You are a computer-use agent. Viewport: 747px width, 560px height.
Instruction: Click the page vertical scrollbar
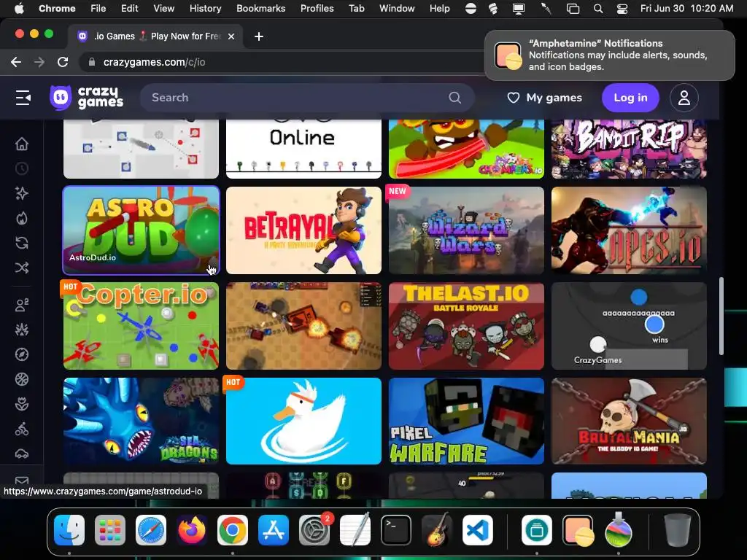click(x=721, y=316)
